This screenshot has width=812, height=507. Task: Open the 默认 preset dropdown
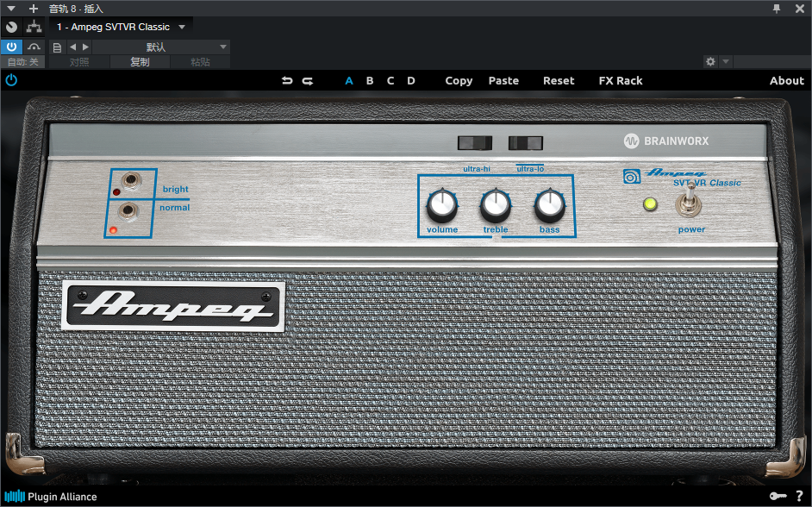161,47
